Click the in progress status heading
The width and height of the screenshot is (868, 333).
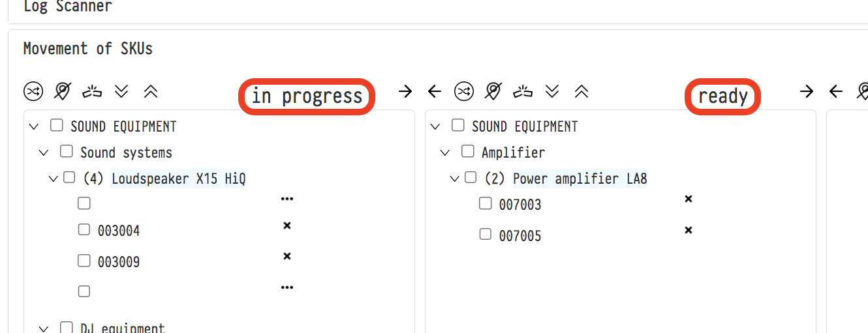pos(307,97)
